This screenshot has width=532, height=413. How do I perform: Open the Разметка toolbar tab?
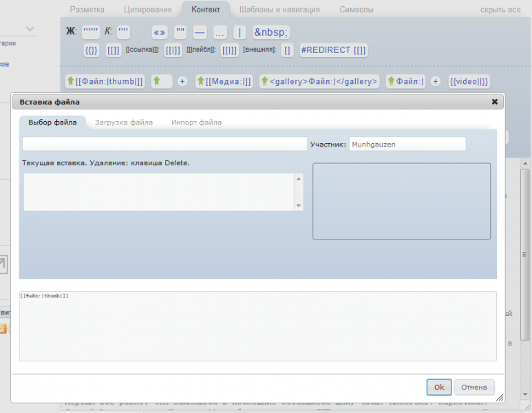tap(87, 10)
